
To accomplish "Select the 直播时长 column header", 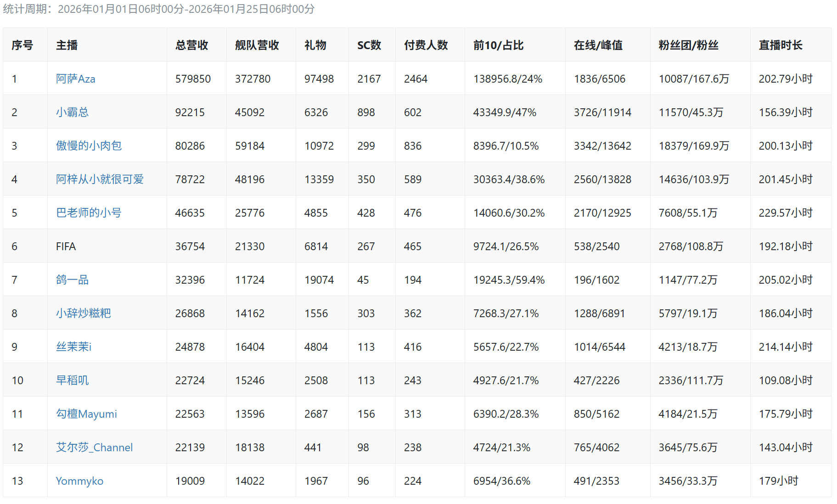I will coord(780,45).
